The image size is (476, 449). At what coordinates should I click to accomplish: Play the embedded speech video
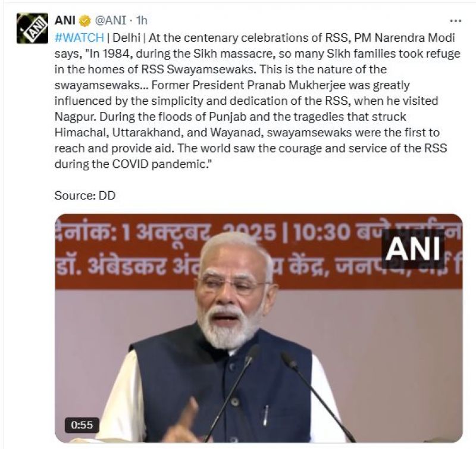tap(259, 328)
